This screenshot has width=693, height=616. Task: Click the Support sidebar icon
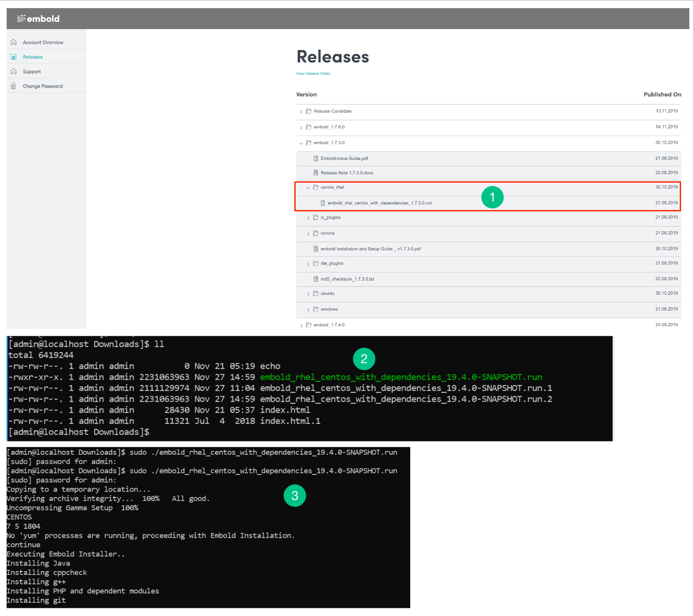coord(14,71)
